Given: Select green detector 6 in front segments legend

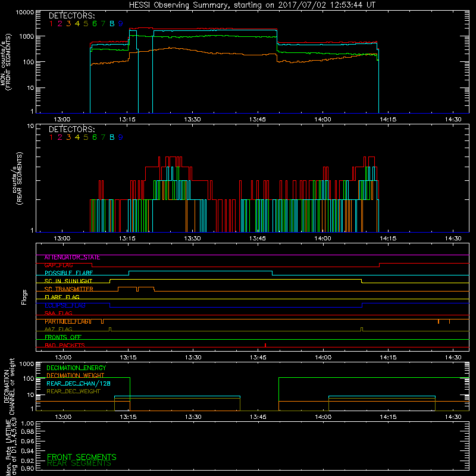Looking at the screenshot, I should [95, 24].
